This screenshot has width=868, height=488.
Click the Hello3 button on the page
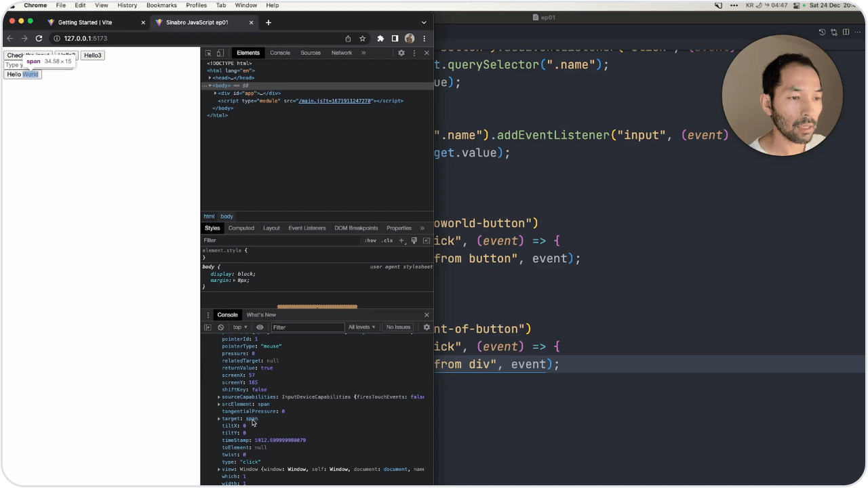[93, 56]
